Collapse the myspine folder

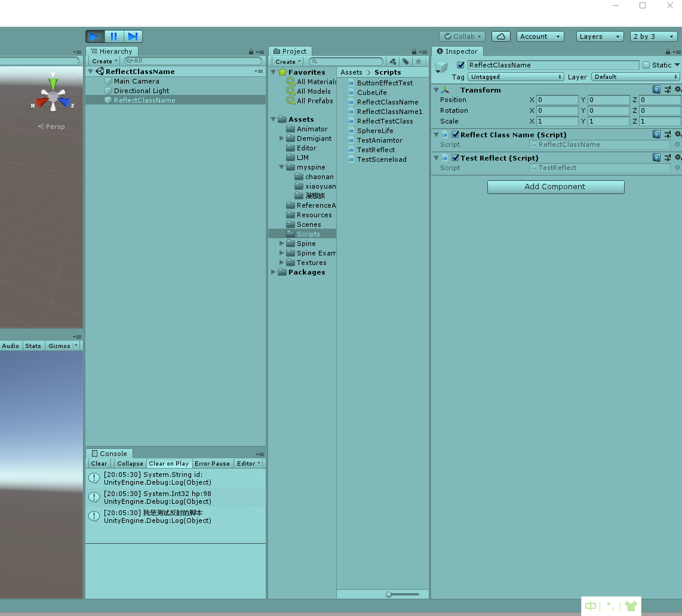[281, 167]
